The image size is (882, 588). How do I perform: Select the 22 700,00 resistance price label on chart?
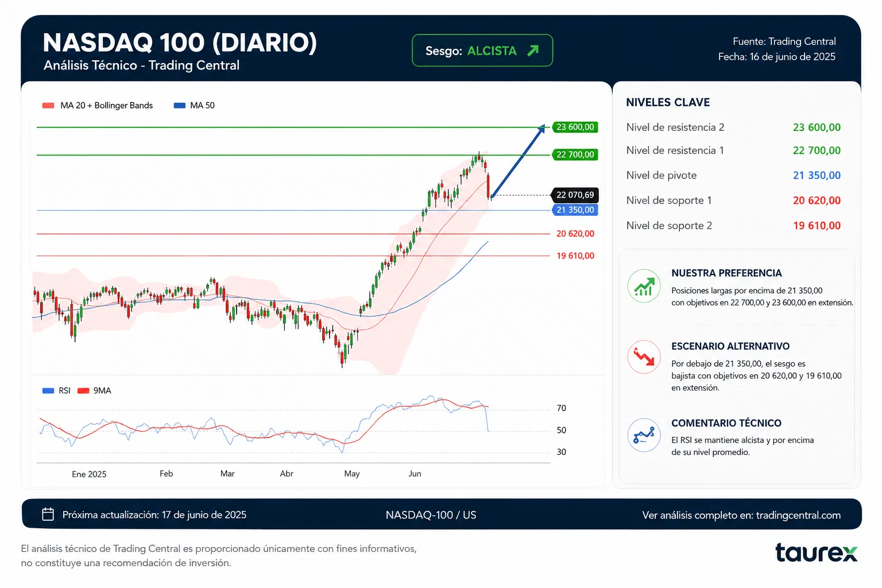tap(575, 154)
